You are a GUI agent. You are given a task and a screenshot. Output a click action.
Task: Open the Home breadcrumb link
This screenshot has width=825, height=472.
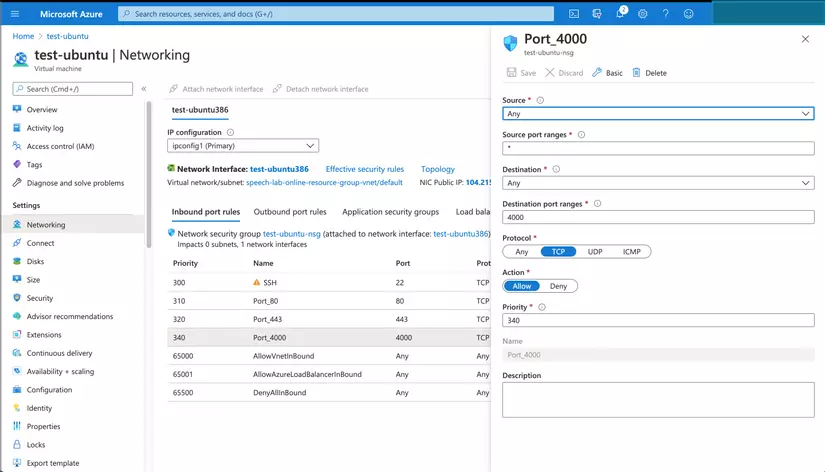(23, 36)
